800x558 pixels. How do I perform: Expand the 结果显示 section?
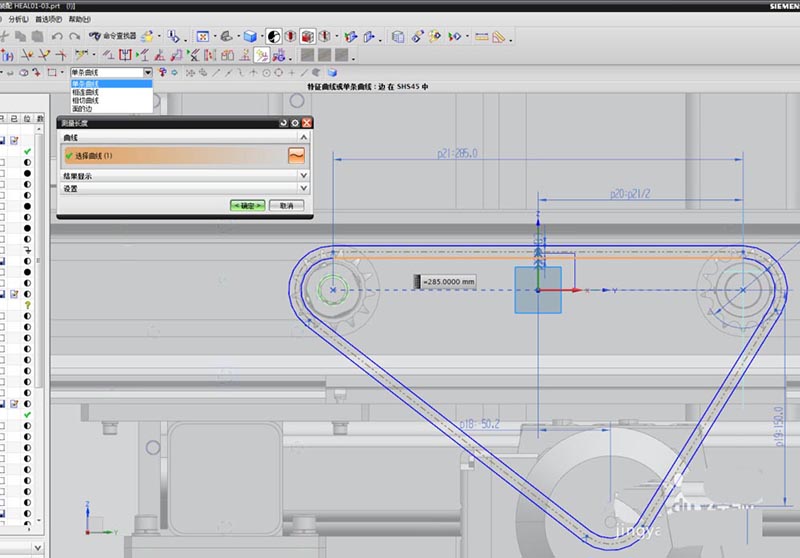(304, 175)
